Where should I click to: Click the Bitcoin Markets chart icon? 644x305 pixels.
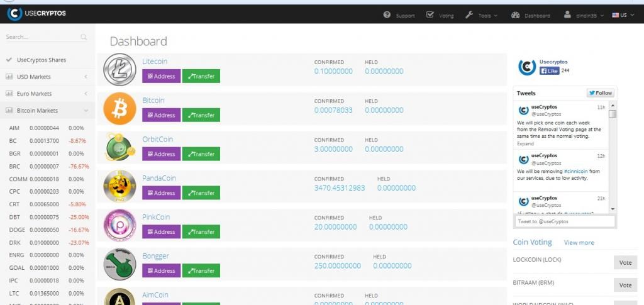click(x=9, y=111)
